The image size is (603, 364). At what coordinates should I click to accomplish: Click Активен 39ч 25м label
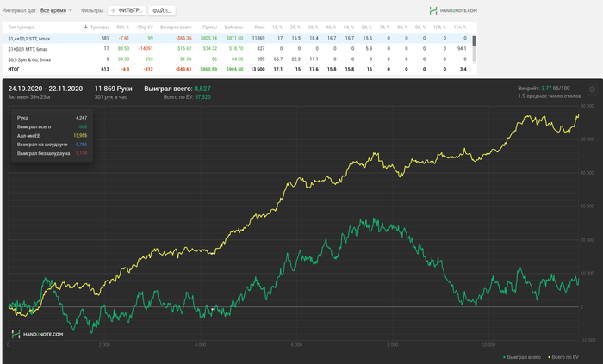[x=29, y=97]
